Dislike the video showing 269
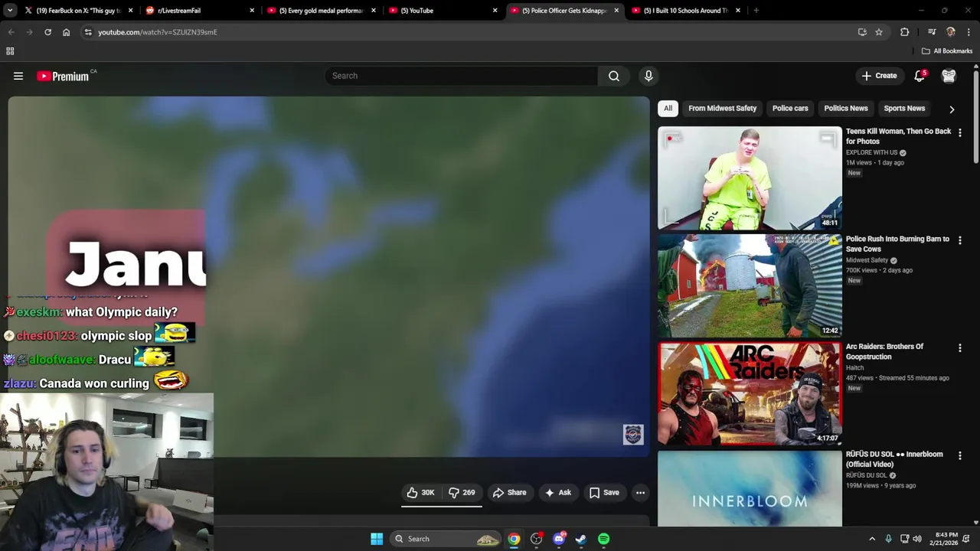The image size is (980, 551). (462, 493)
